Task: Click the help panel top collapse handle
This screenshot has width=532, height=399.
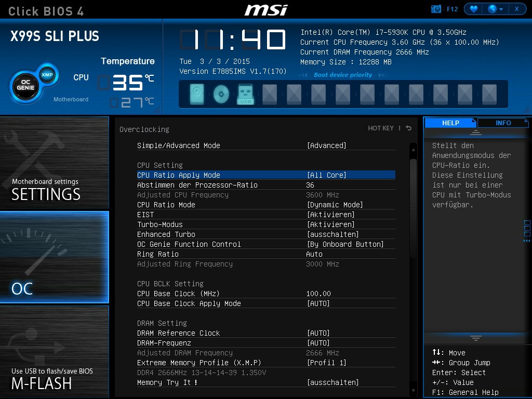Action: coord(476,132)
